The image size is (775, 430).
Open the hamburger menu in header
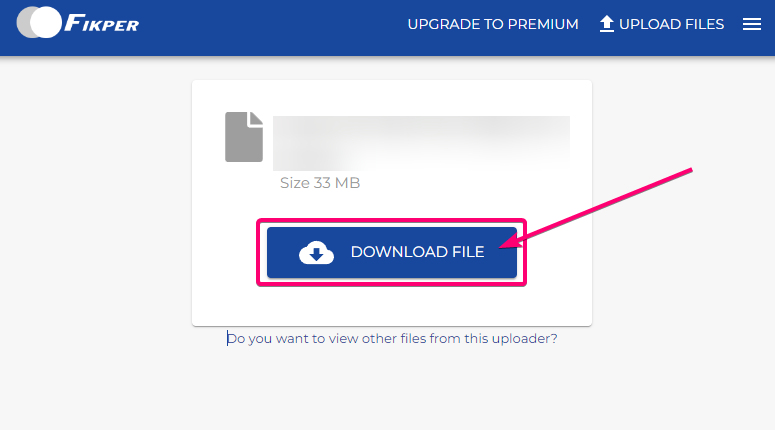pyautogui.click(x=751, y=24)
